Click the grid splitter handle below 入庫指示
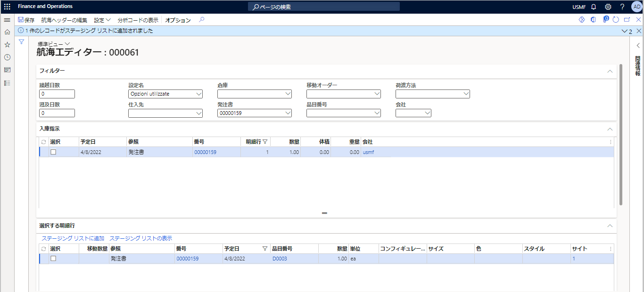 [x=324, y=213]
